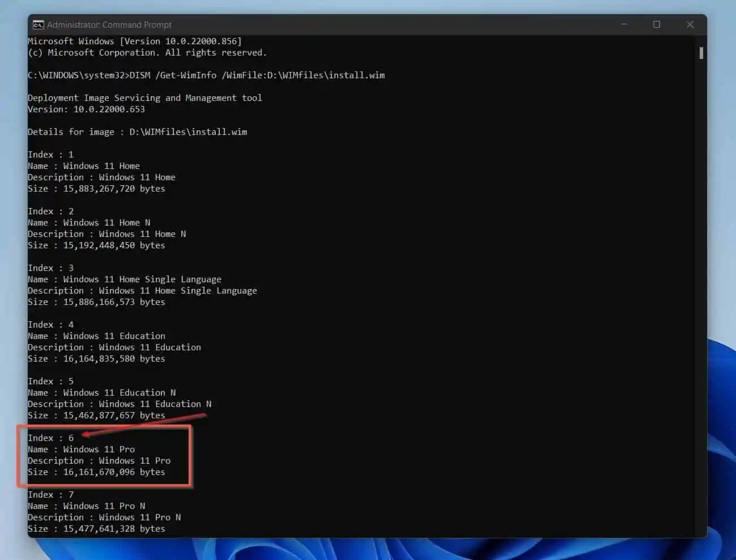The height and width of the screenshot is (560, 736).
Task: Click 'Size : 15,192,448,450 bytes' line
Action: click(x=96, y=245)
